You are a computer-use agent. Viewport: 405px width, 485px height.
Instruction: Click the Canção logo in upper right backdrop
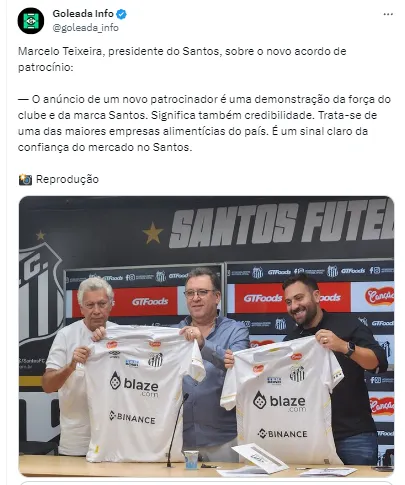click(x=379, y=296)
